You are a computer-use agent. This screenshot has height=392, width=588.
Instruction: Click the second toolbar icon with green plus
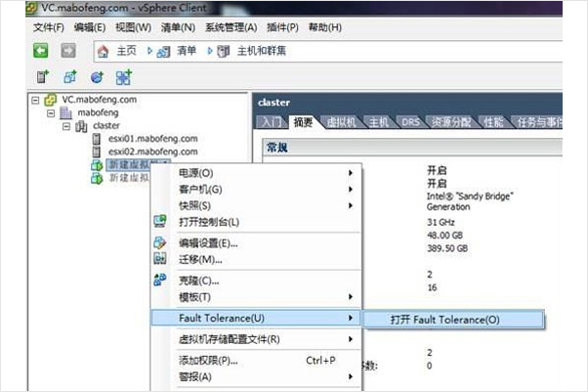click(x=70, y=77)
